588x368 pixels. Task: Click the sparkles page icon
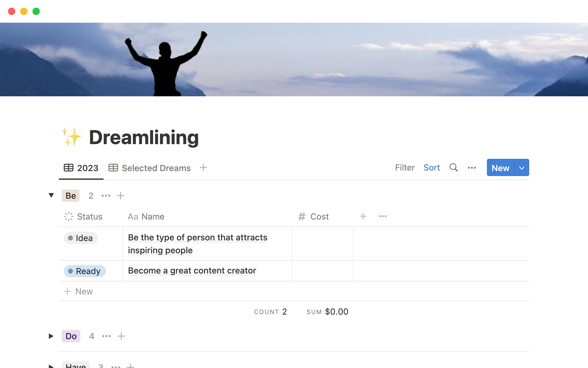[72, 137]
